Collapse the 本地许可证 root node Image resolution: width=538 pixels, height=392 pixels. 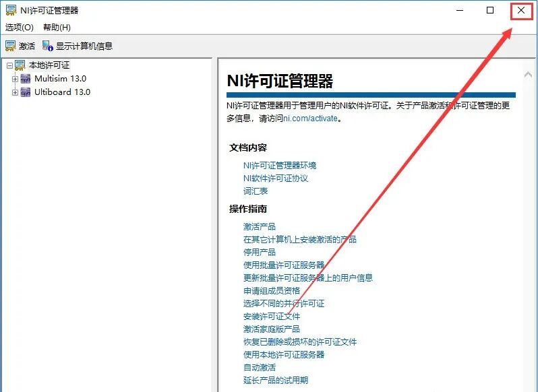pos(9,65)
